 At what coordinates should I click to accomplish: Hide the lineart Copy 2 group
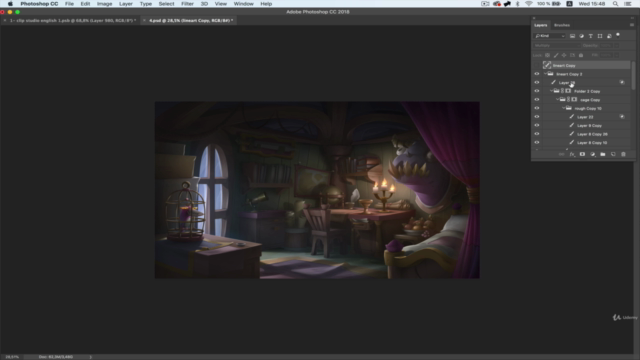click(x=537, y=74)
